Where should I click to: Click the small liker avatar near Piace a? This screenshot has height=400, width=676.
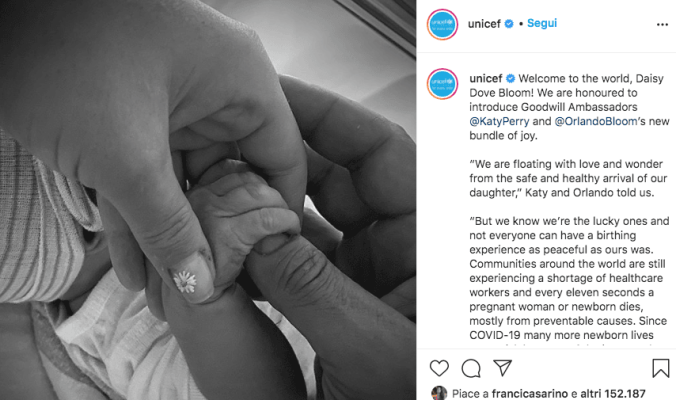click(x=439, y=393)
